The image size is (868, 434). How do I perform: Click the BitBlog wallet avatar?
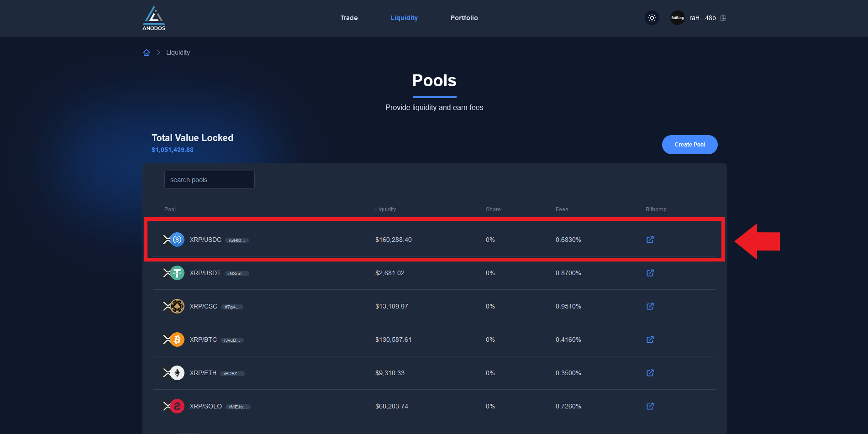click(677, 18)
